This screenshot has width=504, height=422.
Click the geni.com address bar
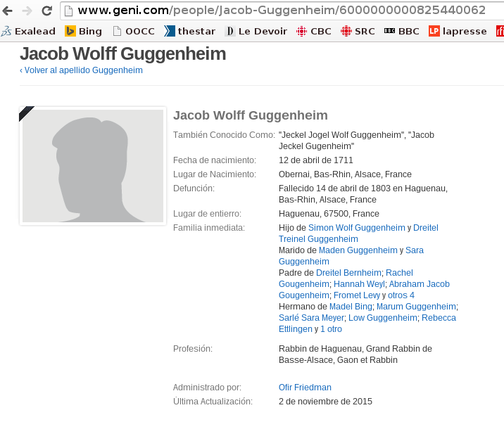point(282,11)
